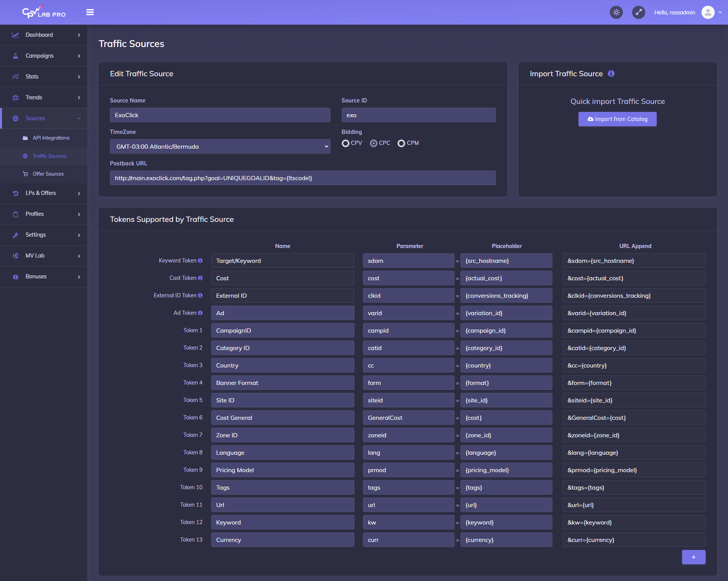Click the External ID Token info icon
728x581 pixels.
tap(200, 295)
